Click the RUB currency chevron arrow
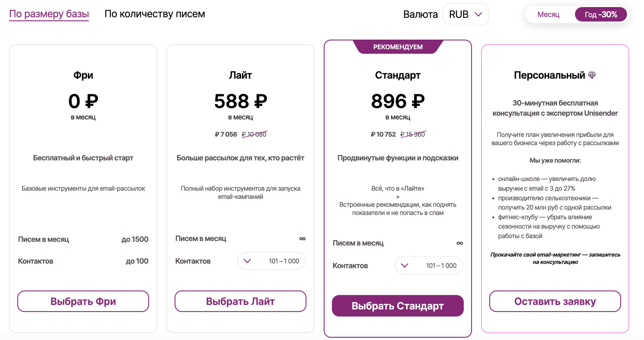Viewport: 644px width, 340px height. coord(478,14)
